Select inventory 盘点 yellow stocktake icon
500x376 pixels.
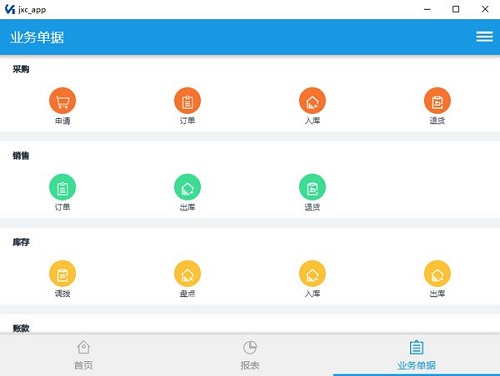click(x=187, y=274)
